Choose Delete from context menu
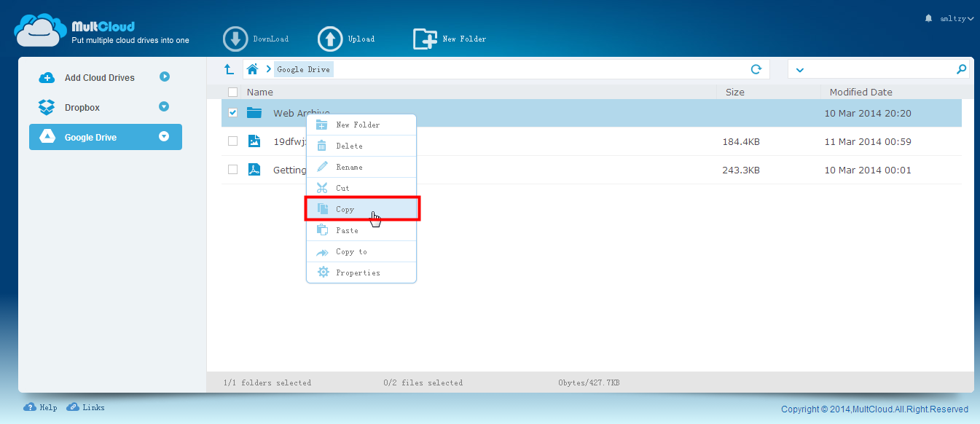The image size is (980, 424). point(361,146)
